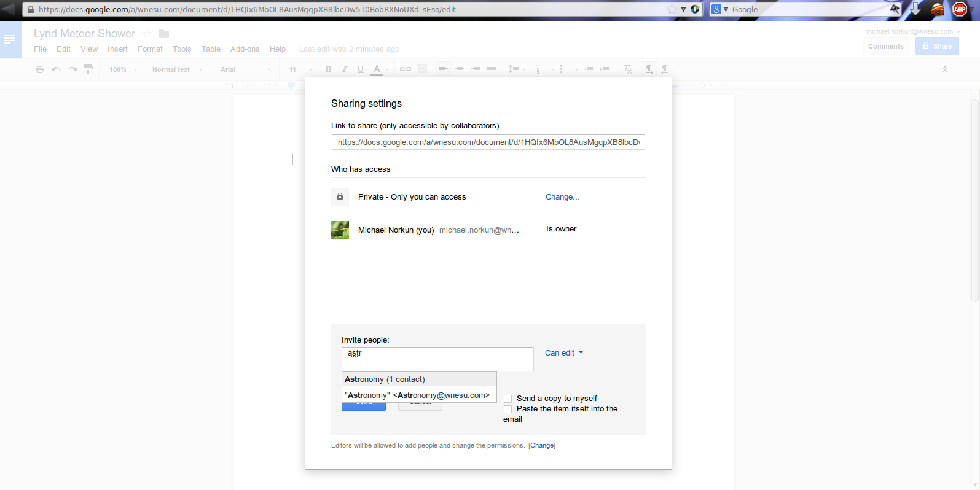The height and width of the screenshot is (490, 980).
Task: Set left-to-right paragraph direction
Action: [649, 69]
